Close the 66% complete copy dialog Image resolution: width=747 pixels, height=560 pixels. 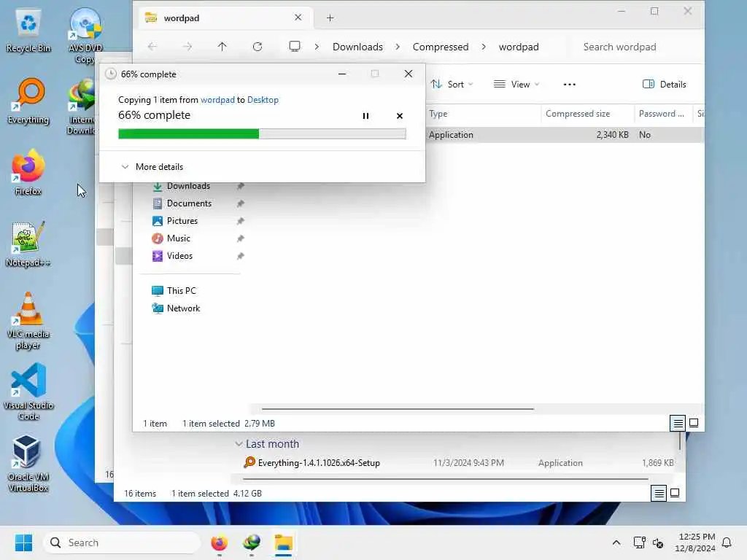[409, 74]
